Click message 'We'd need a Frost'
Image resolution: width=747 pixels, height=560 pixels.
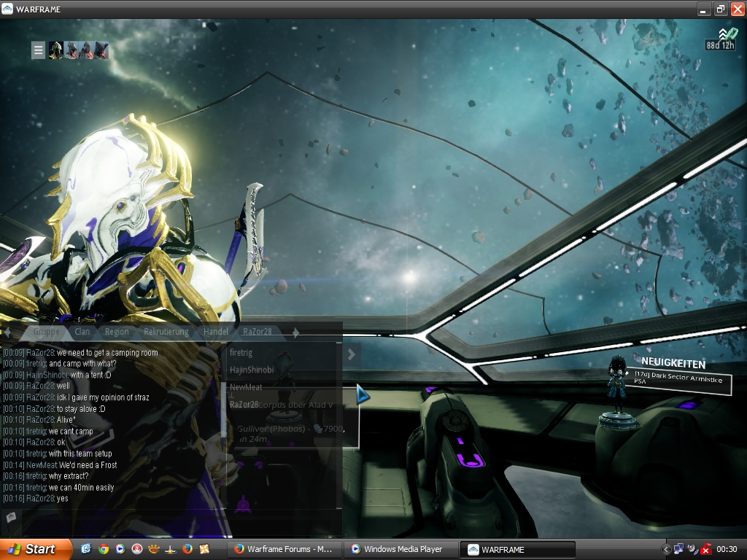(88, 464)
